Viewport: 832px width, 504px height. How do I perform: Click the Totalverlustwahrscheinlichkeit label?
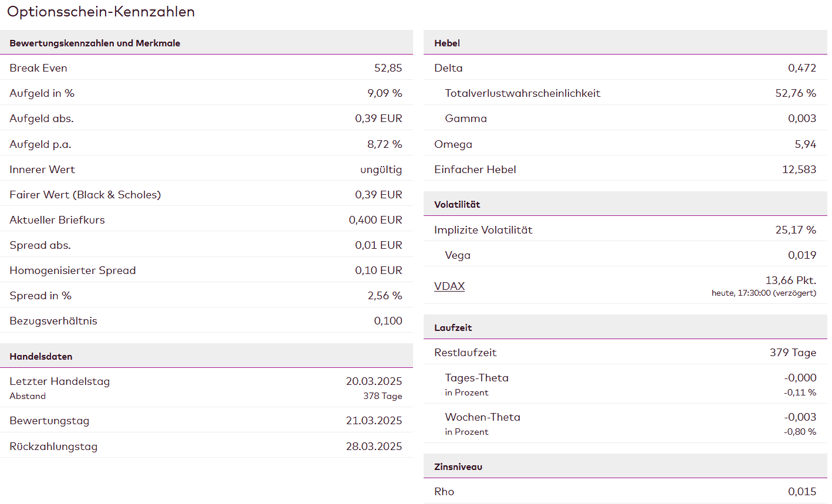(522, 93)
